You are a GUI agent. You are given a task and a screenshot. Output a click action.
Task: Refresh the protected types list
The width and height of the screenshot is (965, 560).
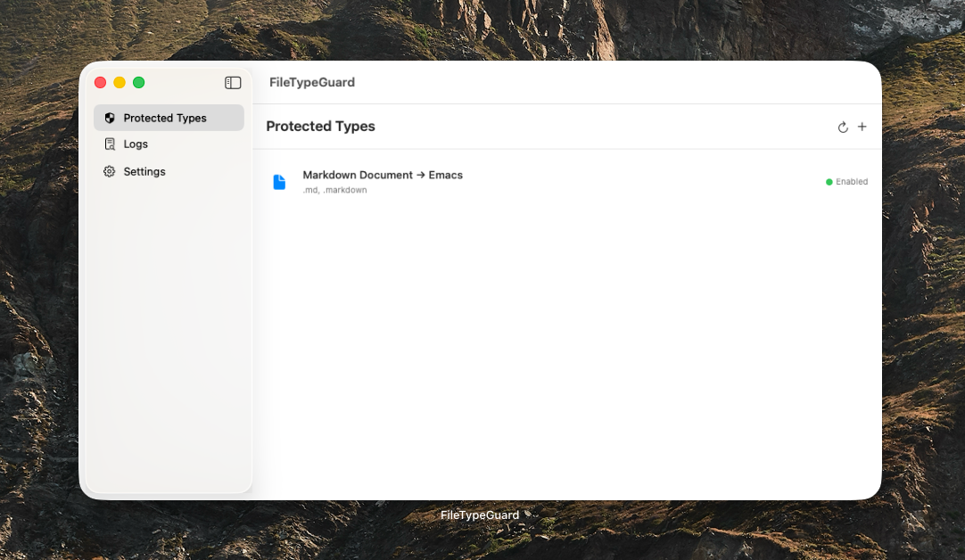(x=843, y=128)
